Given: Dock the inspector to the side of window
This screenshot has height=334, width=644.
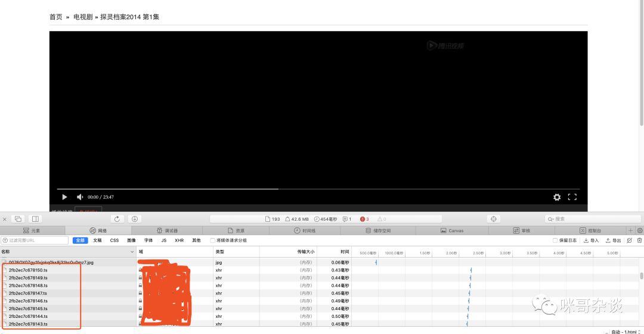Looking at the screenshot, I should pos(35,219).
